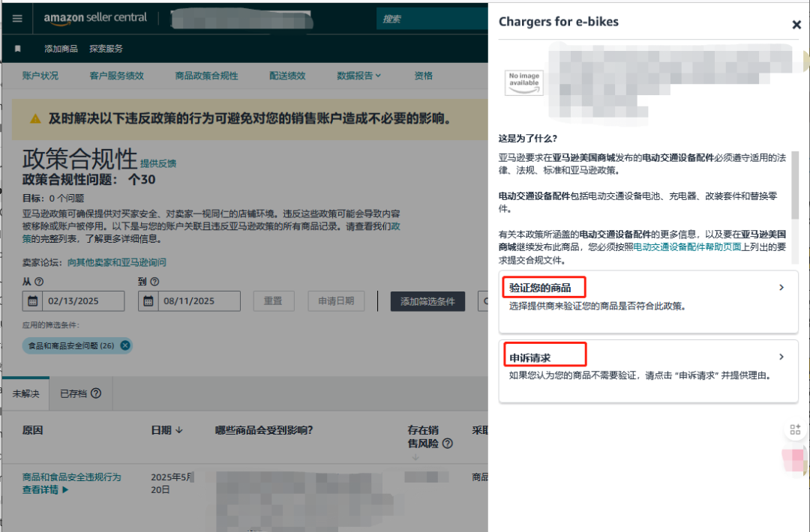Open the 向其他卖家和亚马逊询问 forum link
The width and height of the screenshot is (810, 532).
point(117,262)
